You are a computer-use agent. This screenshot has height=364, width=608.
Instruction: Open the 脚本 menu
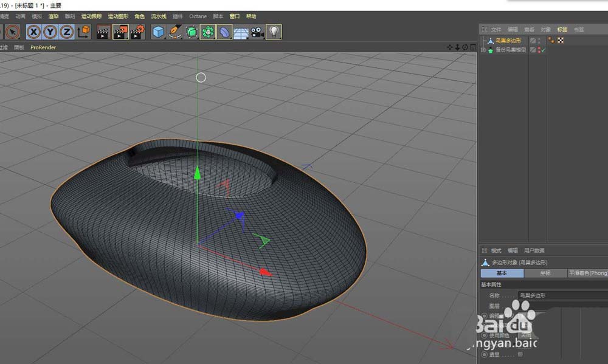coord(218,16)
